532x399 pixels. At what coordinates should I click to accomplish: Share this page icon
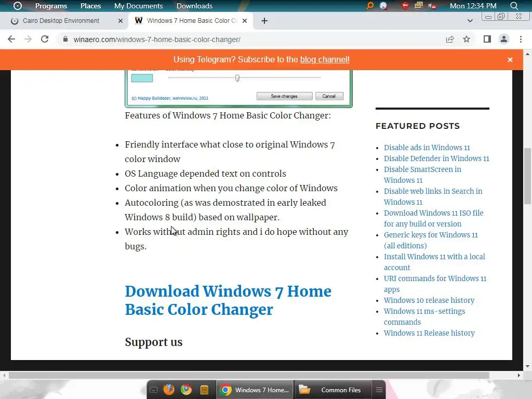coord(450,39)
